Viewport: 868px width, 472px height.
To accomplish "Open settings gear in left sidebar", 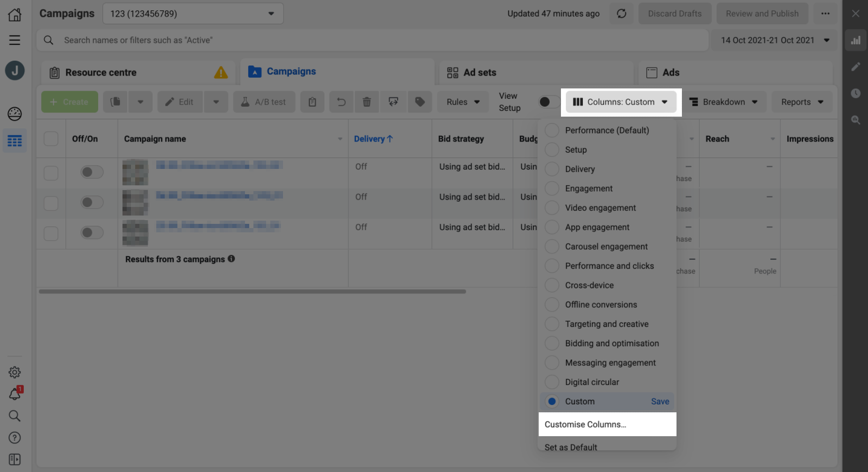I will [15, 372].
